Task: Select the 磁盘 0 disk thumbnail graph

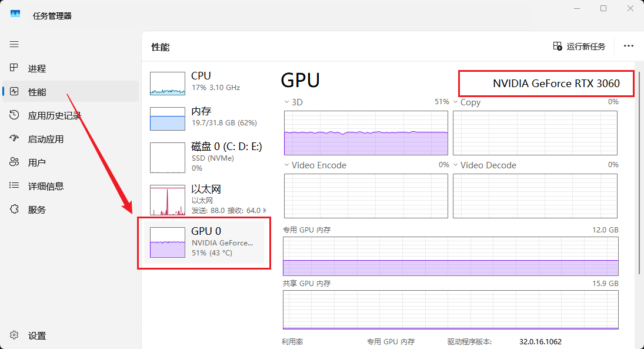Action: (168, 158)
